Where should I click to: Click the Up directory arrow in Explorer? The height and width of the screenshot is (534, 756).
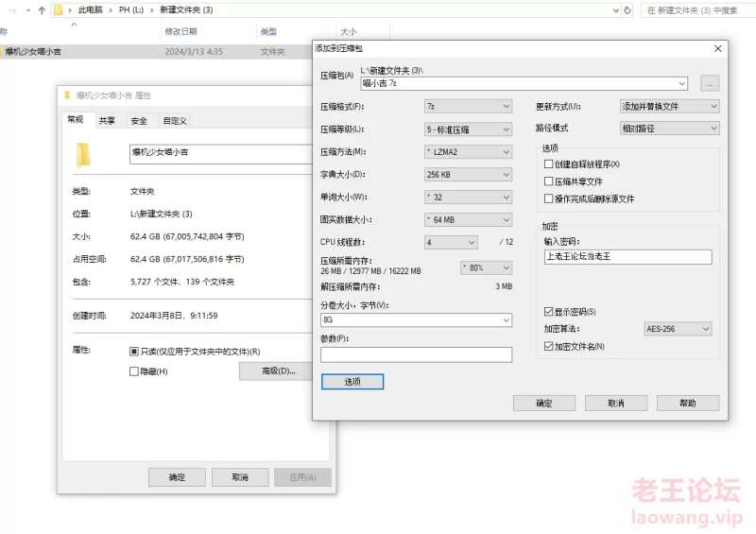(x=42, y=10)
